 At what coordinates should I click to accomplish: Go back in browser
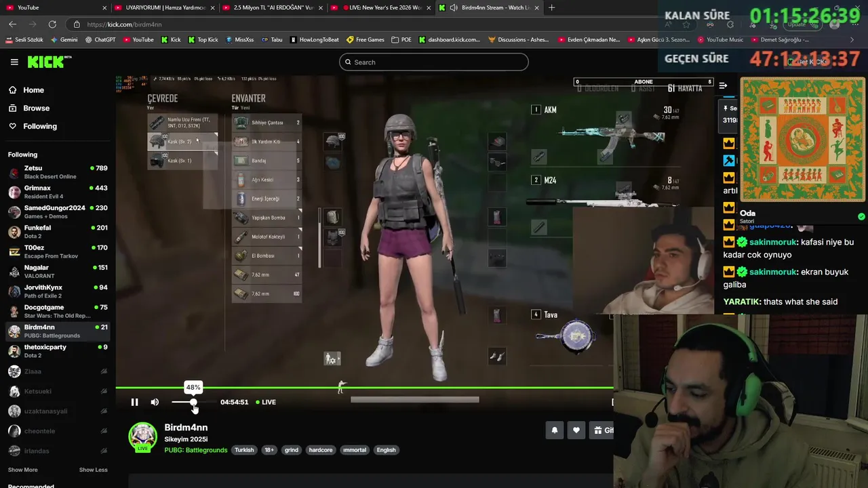(x=12, y=24)
